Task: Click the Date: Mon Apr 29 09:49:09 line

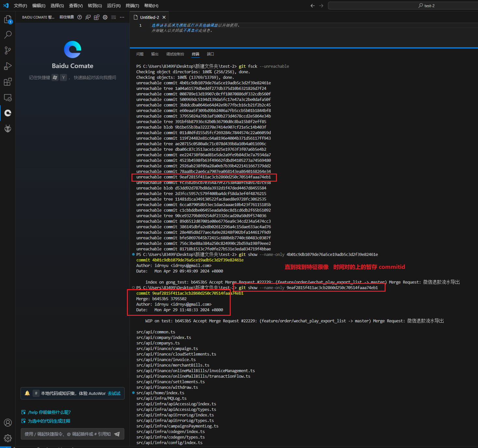Action: click(180, 271)
